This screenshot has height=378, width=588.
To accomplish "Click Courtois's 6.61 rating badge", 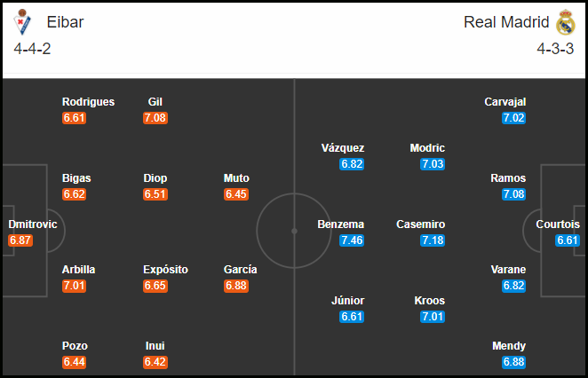I will click(x=568, y=240).
